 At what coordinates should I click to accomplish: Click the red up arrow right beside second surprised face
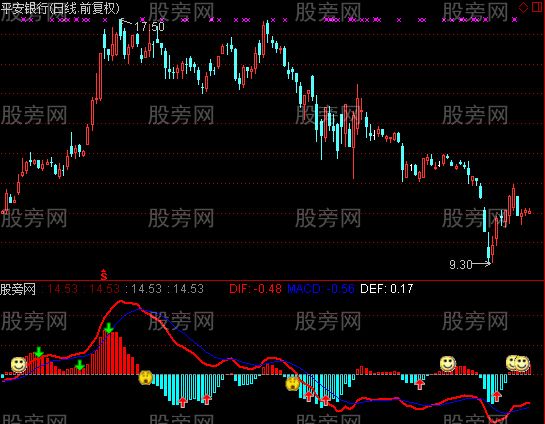(309, 396)
